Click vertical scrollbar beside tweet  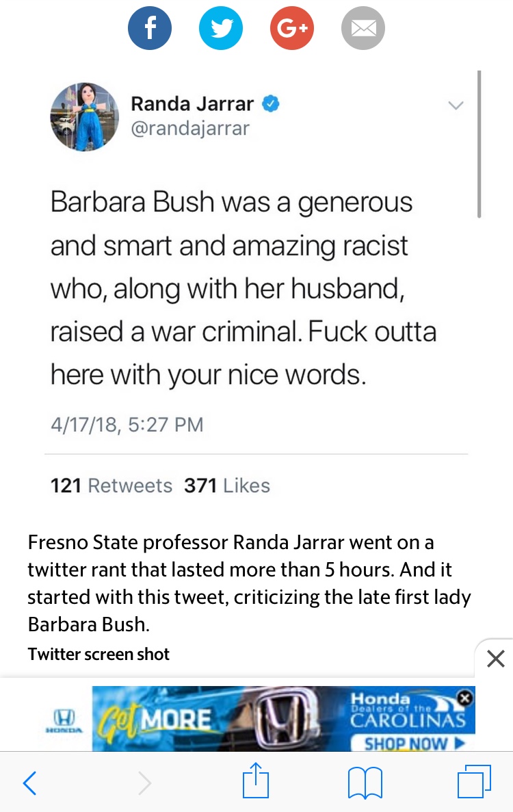479,144
